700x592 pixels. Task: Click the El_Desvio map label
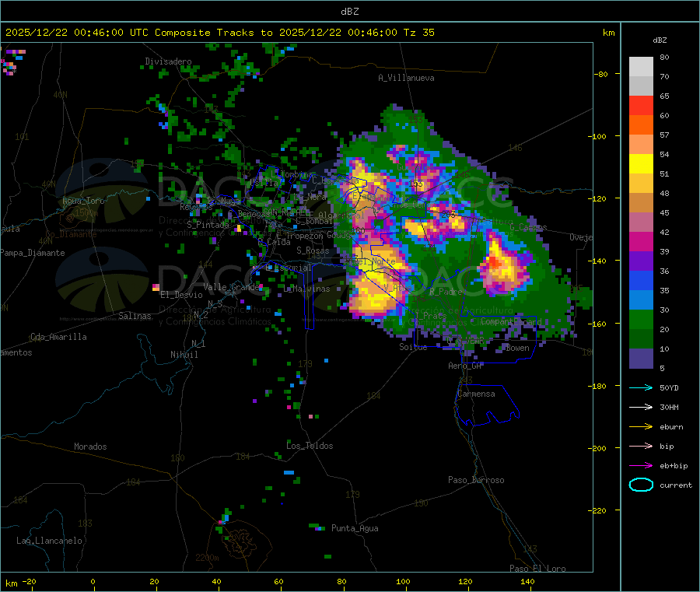coord(181,295)
